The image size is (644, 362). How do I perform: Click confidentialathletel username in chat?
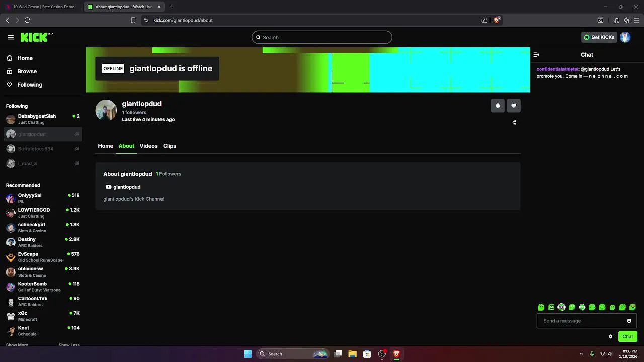(x=557, y=69)
